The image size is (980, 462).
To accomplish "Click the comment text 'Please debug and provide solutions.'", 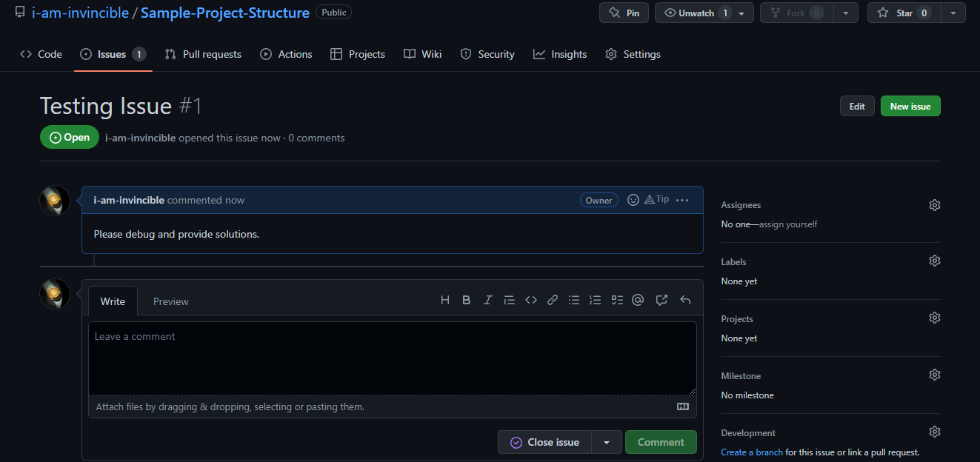I will [x=176, y=234].
